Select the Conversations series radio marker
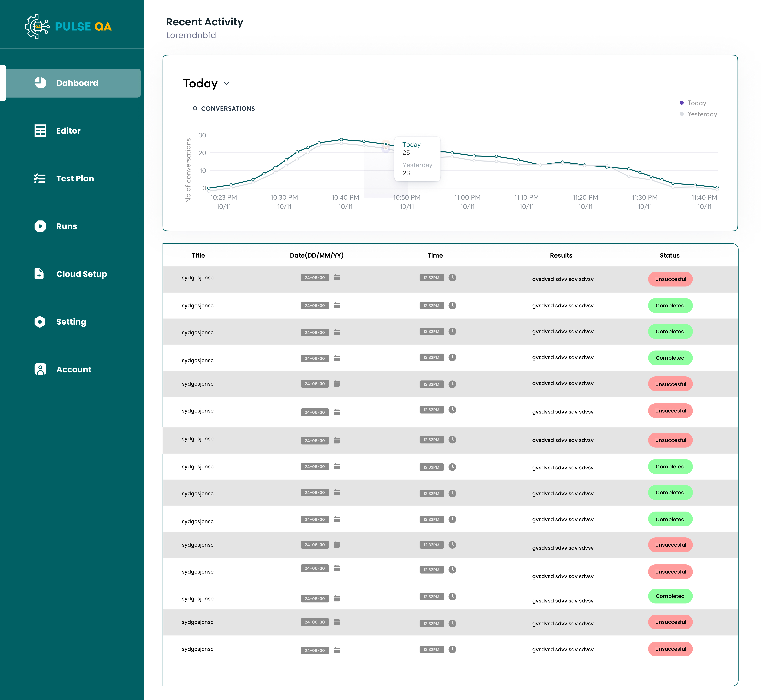 pos(195,108)
